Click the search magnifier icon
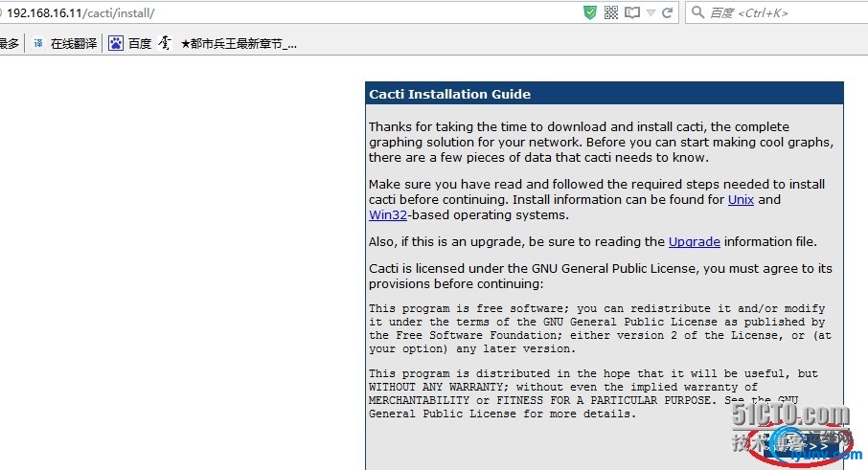 pyautogui.click(x=698, y=12)
